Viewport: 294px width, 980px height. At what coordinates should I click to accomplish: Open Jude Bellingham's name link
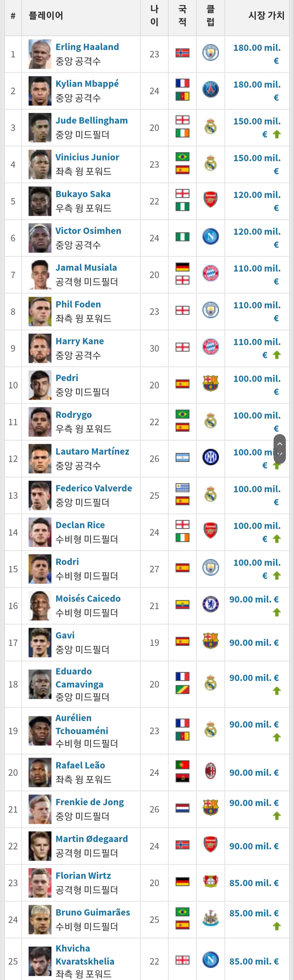click(91, 121)
